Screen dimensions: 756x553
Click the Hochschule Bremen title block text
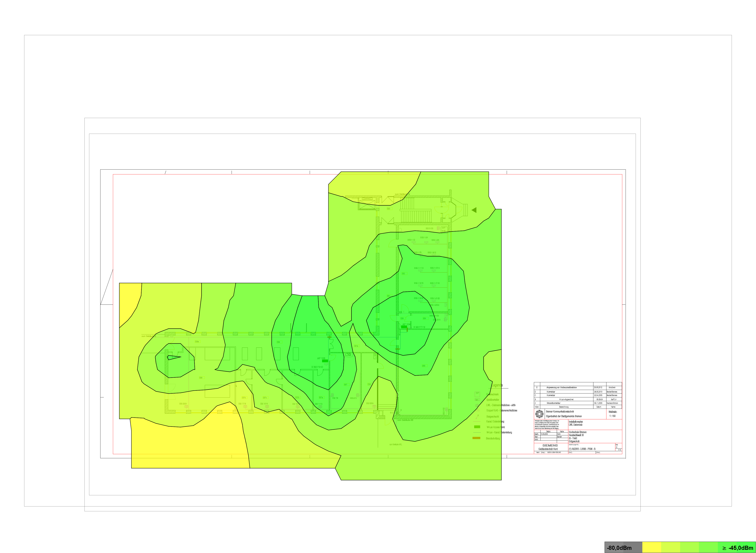577,432
